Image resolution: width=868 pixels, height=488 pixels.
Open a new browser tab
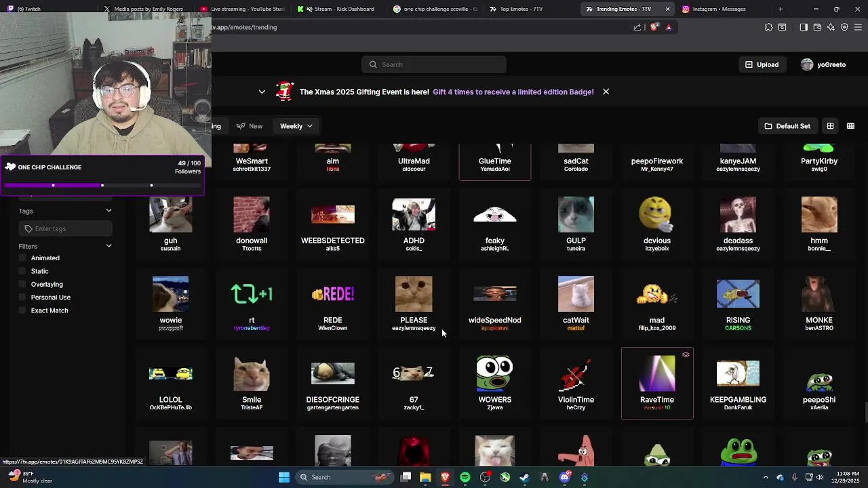pyautogui.click(x=781, y=9)
